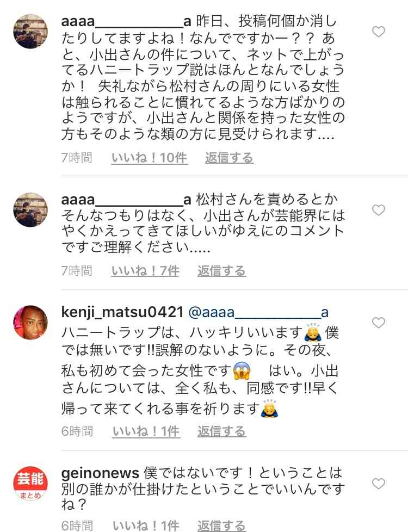
Task: Open geinonews red 芸能 profile icon
Action: click(30, 484)
